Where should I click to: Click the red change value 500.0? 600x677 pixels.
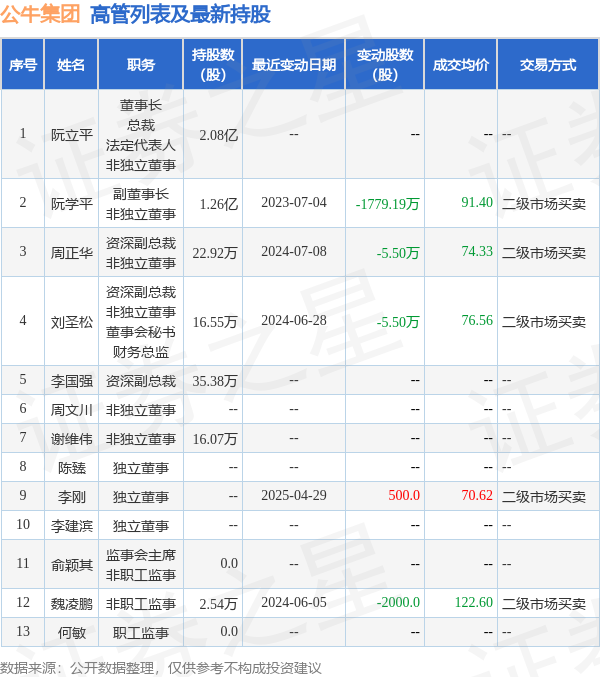click(x=404, y=495)
